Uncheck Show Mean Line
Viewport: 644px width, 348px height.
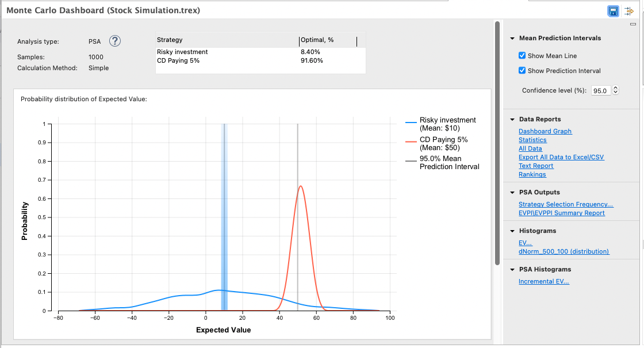[x=523, y=55]
